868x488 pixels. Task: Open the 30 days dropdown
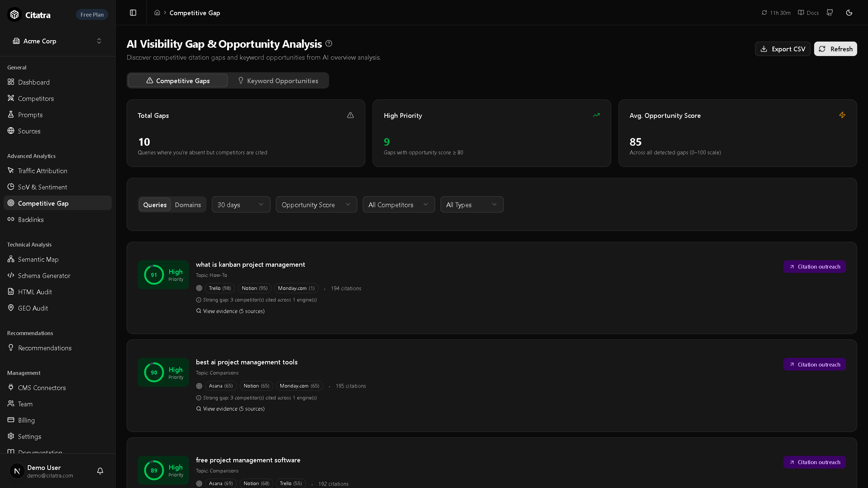pos(241,205)
